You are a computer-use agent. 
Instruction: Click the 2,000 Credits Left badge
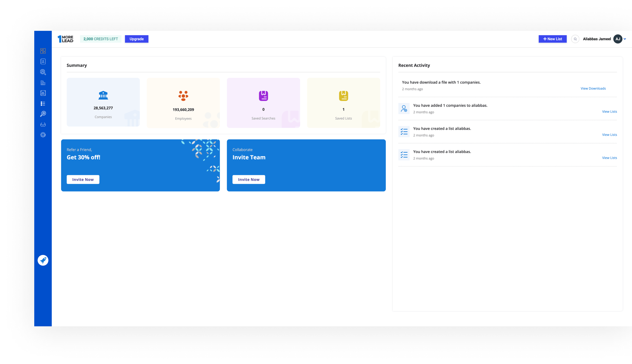pyautogui.click(x=101, y=39)
